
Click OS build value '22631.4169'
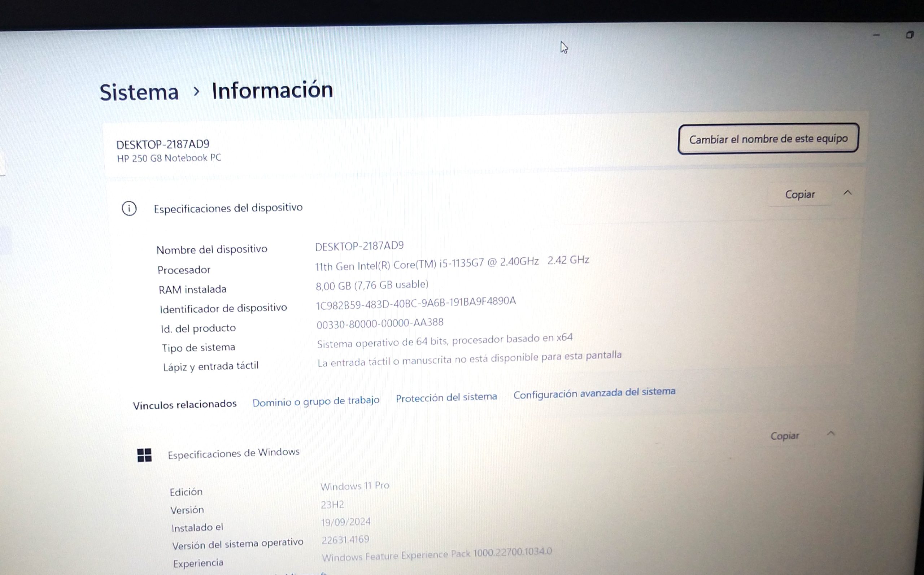pos(345,540)
